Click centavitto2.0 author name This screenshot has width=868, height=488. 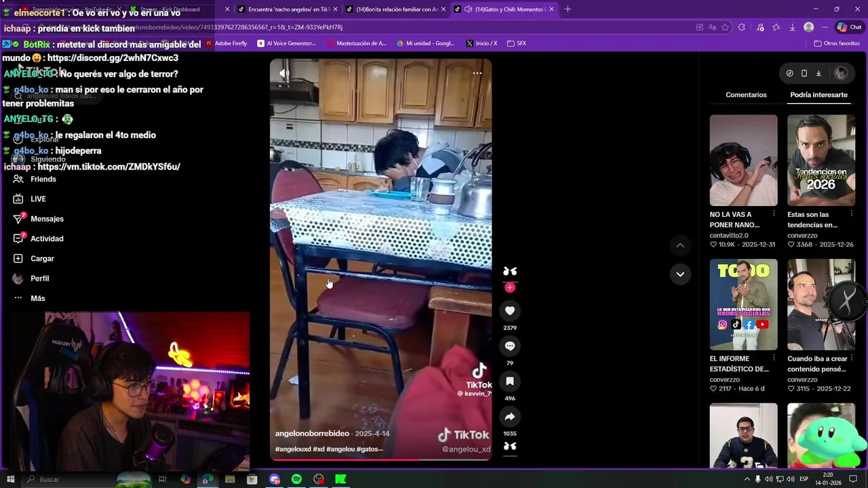tap(729, 235)
